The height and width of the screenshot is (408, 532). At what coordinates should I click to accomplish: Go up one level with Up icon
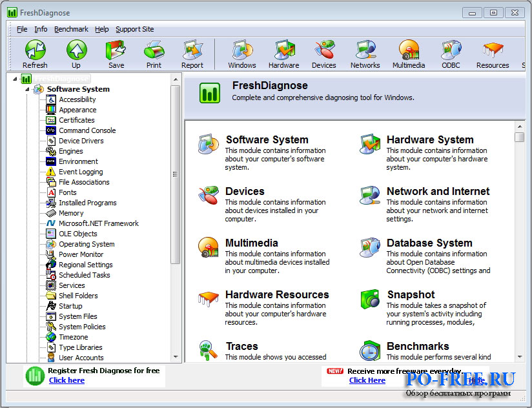[76, 50]
